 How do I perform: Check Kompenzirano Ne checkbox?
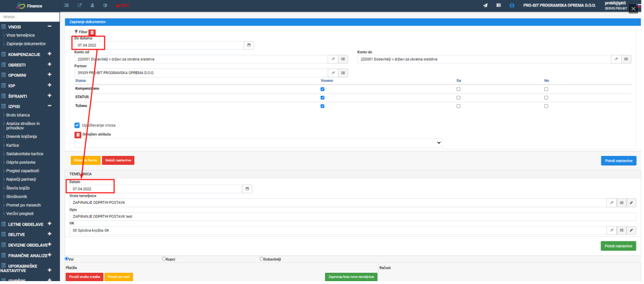click(x=546, y=89)
